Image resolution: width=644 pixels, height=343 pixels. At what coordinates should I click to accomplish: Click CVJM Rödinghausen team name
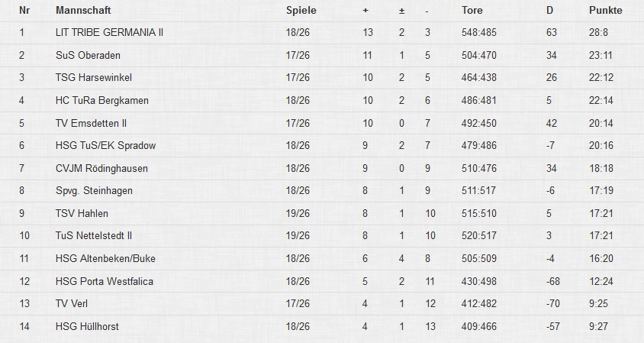[x=102, y=168]
